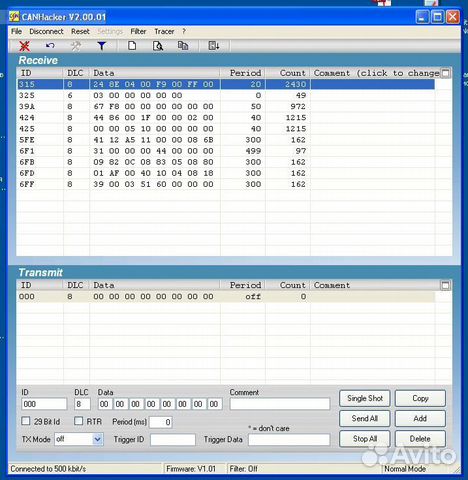Click the first data byte input field
Screen dimensions: 468x480
(x=104, y=404)
